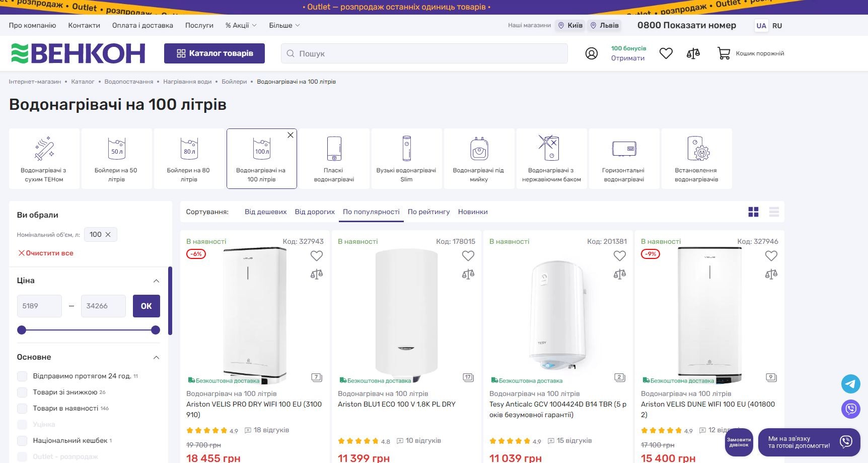Open Каталог товарів button
The height and width of the screenshot is (463, 868).
point(214,53)
